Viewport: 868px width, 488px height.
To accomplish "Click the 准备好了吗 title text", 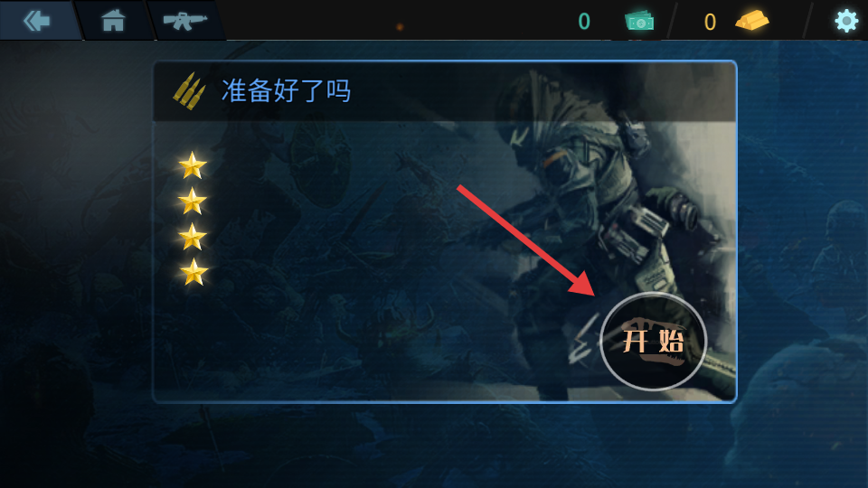I will 286,90.
